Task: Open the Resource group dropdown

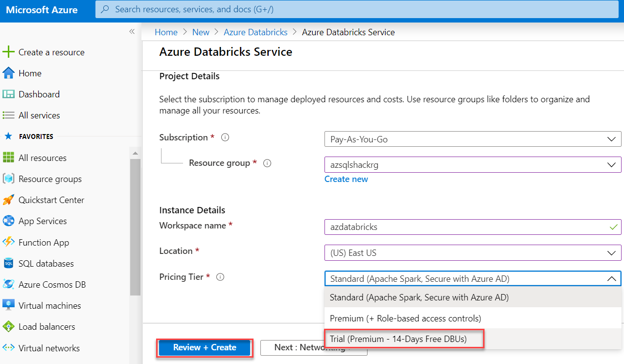Action: [x=472, y=165]
